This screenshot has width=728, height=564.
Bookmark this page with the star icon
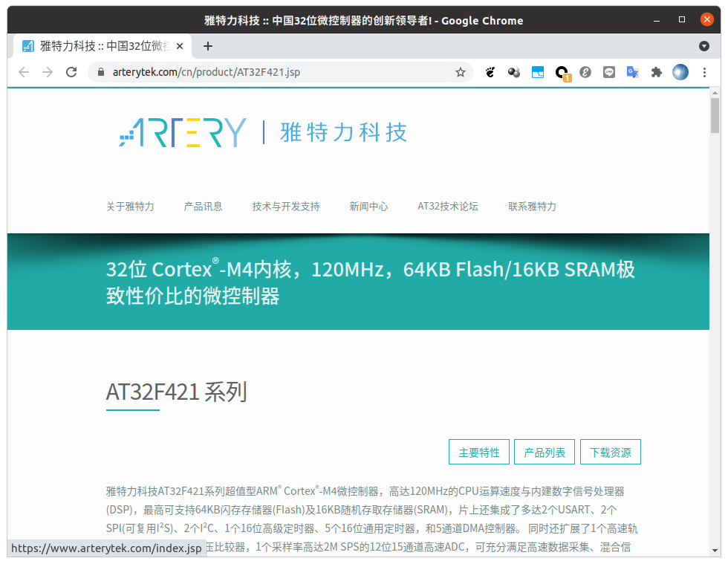460,72
